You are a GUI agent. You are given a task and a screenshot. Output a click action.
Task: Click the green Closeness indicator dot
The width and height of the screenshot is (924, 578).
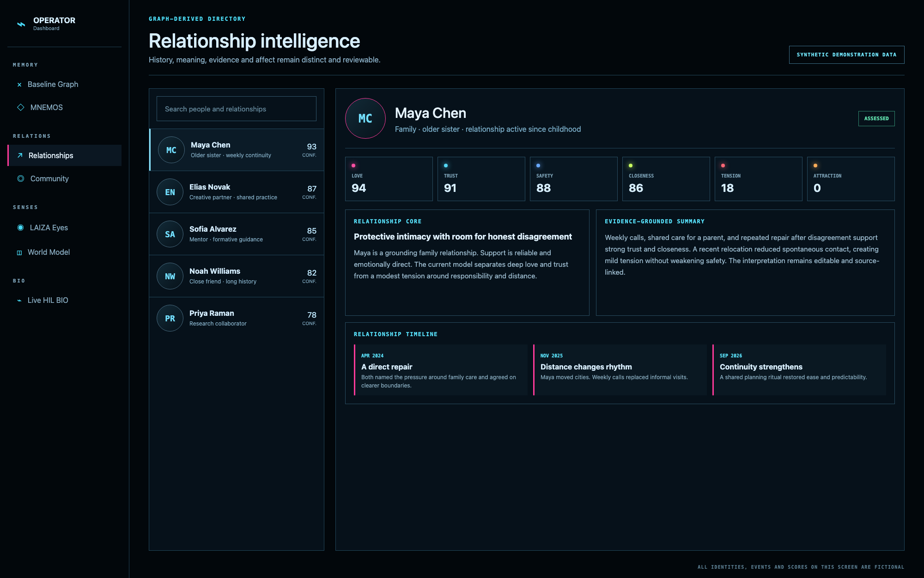click(631, 166)
